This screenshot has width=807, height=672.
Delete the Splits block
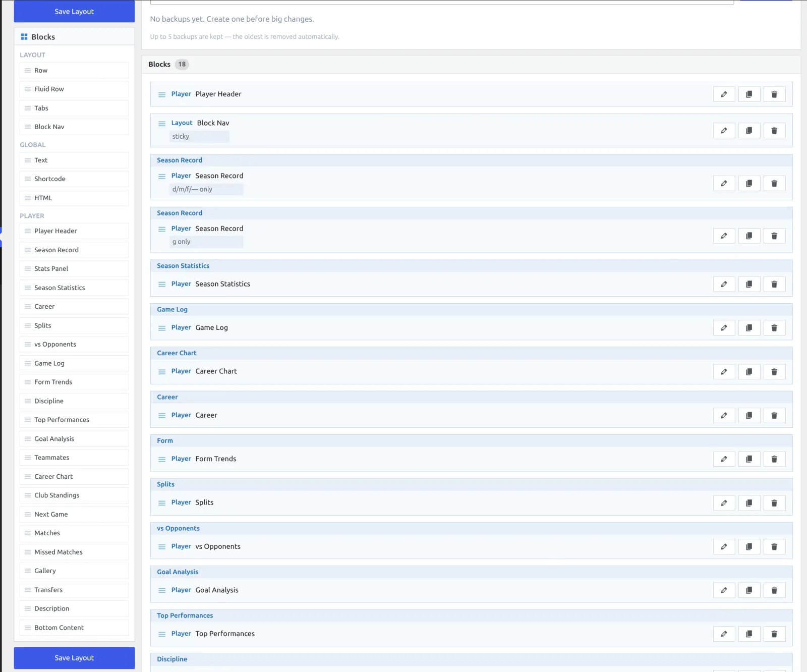[x=774, y=503]
